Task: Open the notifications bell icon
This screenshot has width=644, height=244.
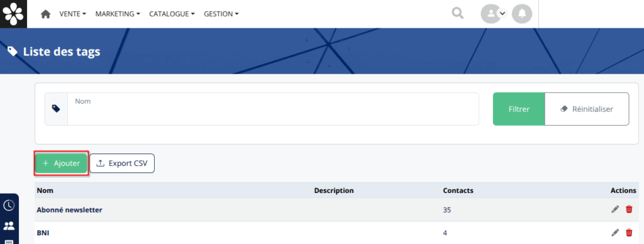Action: pyautogui.click(x=522, y=14)
